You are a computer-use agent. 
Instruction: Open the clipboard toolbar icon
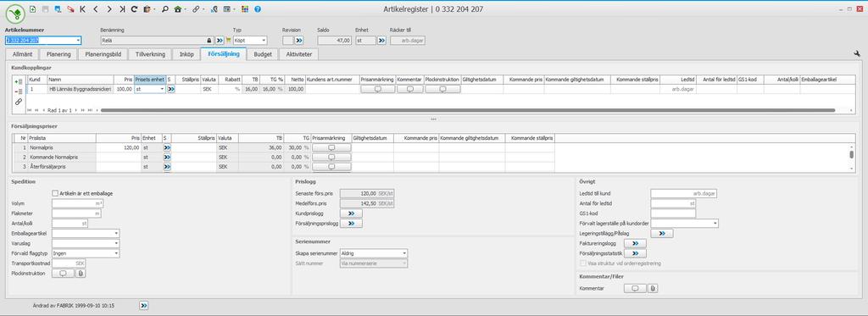pyautogui.click(x=147, y=9)
